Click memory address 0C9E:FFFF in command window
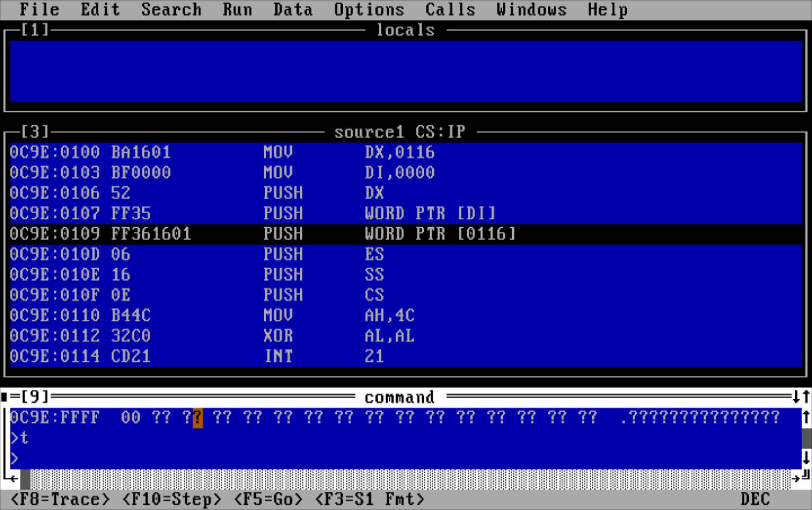 (55, 418)
